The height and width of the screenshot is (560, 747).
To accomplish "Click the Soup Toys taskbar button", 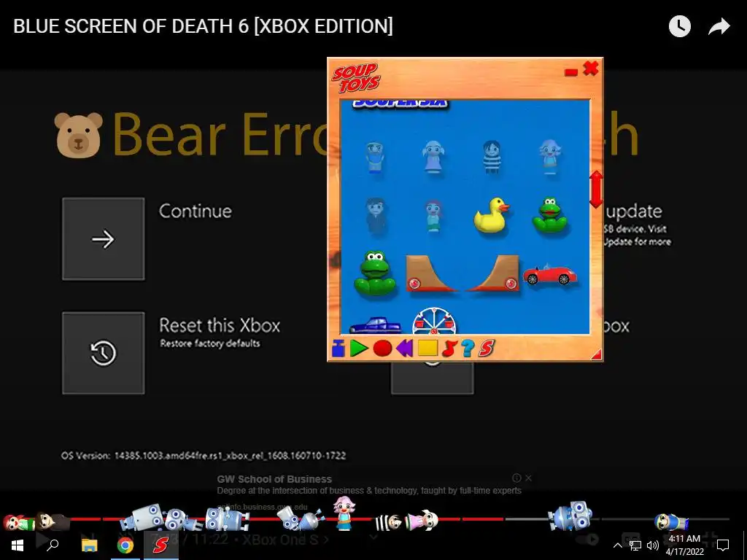I will tap(161, 545).
